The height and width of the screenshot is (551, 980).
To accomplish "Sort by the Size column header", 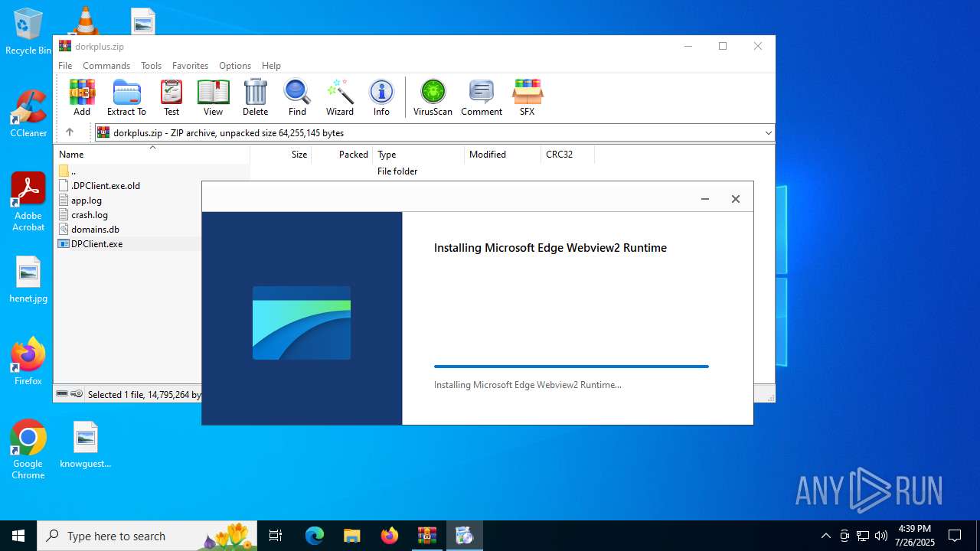I will [280, 155].
